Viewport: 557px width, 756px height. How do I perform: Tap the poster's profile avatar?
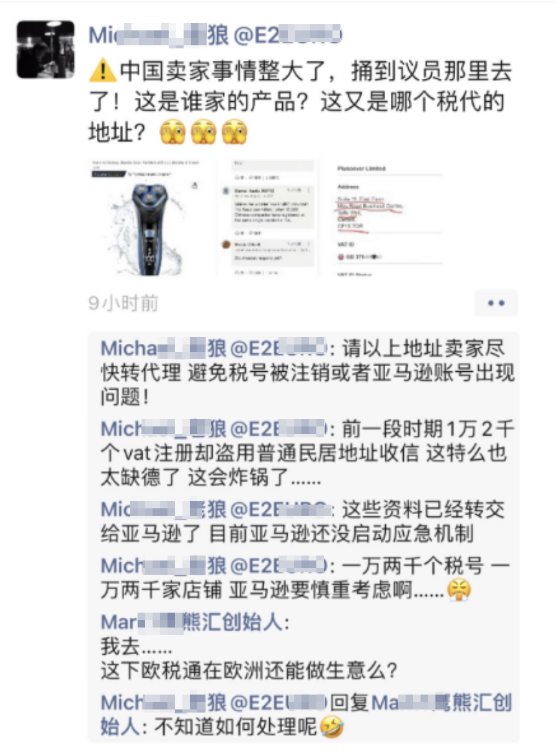[x=45, y=50]
